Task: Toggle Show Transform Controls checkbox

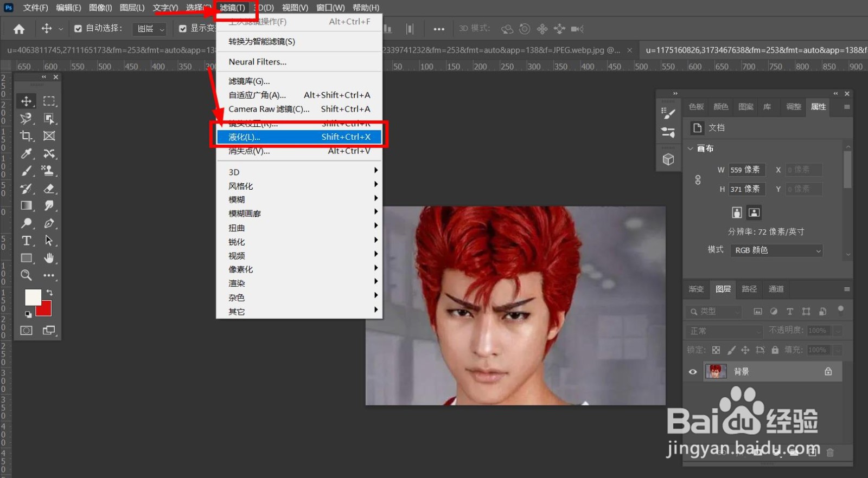Action: (x=183, y=29)
